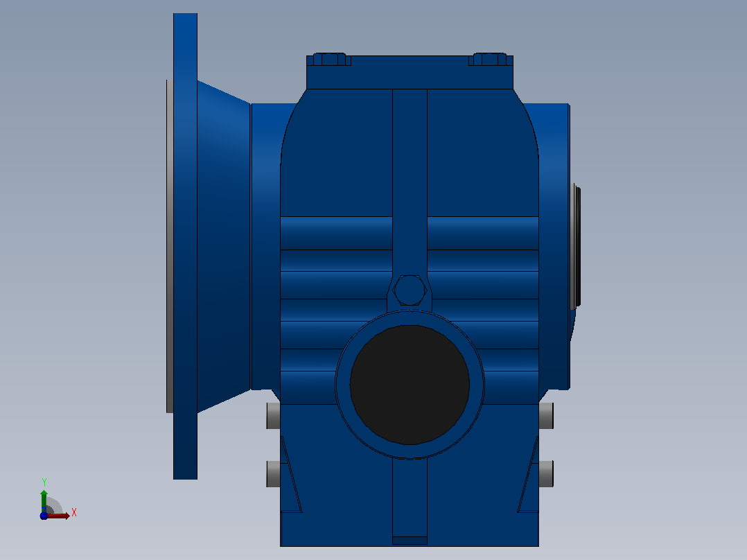The height and width of the screenshot is (560, 747).
Task: Click the blue Z axis dot on the triad
Action: (x=44, y=516)
